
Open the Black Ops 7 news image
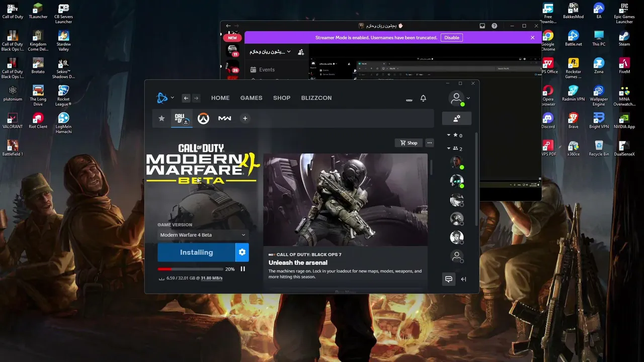pos(346,200)
